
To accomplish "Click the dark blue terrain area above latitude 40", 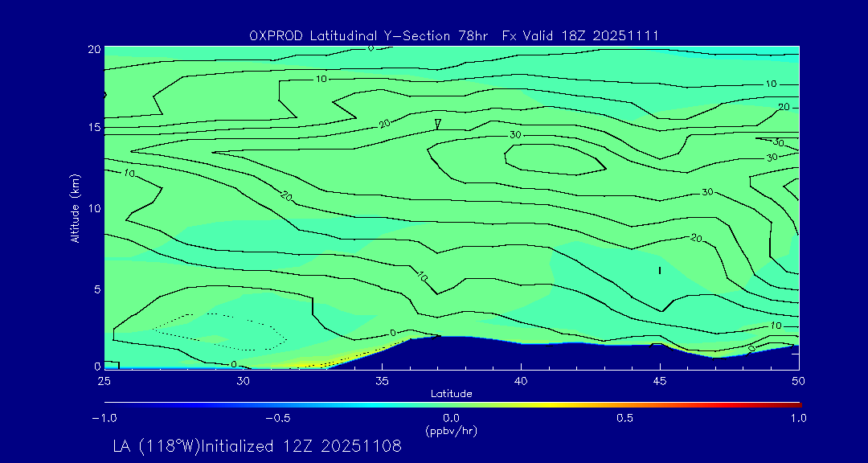I will point(522,355).
